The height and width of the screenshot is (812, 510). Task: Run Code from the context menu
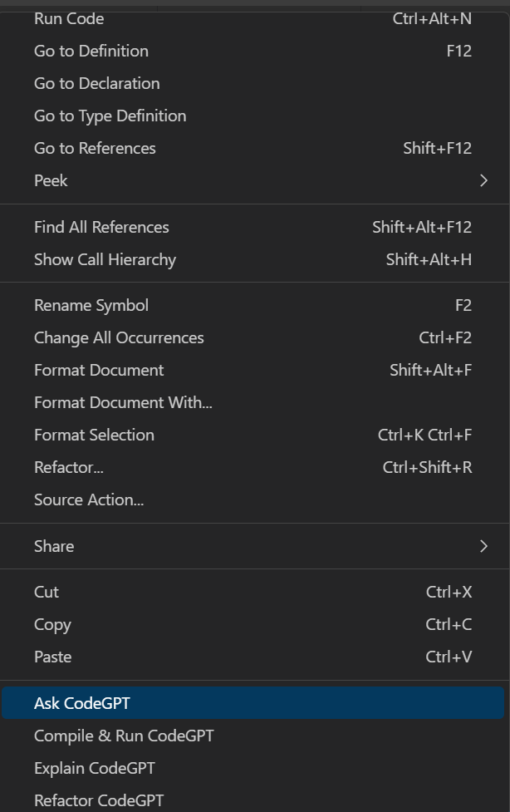69,18
